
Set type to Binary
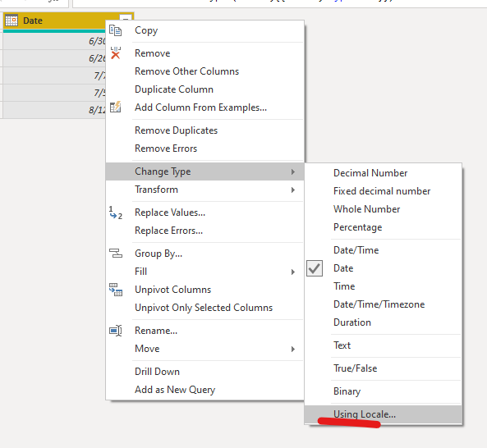(x=383, y=391)
